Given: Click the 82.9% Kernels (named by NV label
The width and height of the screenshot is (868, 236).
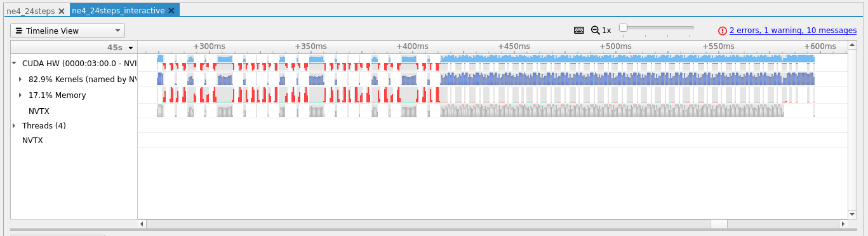Looking at the screenshot, I should (x=83, y=80).
